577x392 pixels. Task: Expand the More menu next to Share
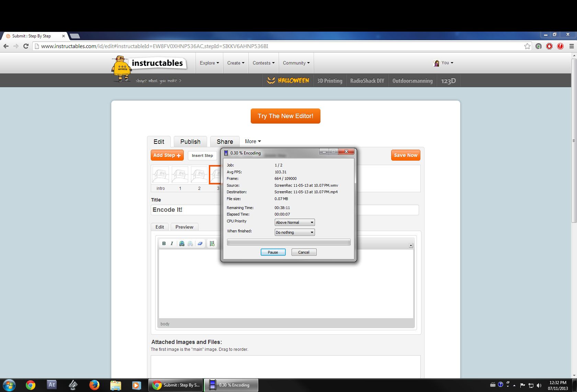(x=253, y=141)
